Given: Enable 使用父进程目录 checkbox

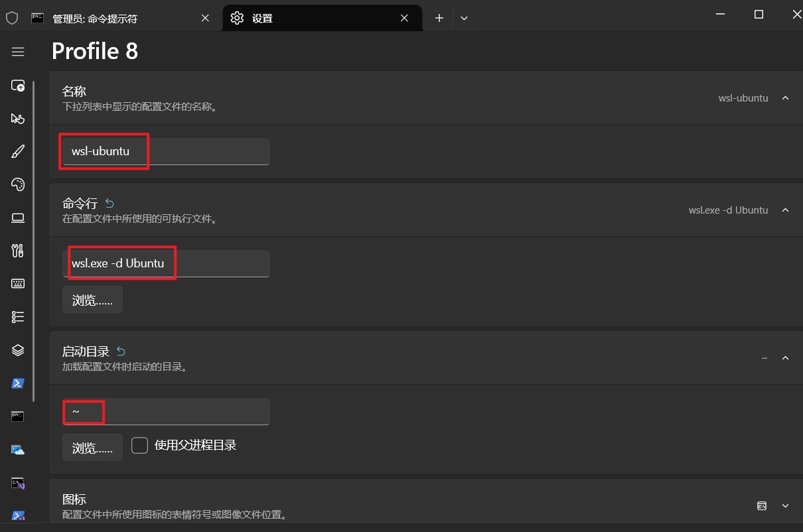Looking at the screenshot, I should [x=139, y=445].
